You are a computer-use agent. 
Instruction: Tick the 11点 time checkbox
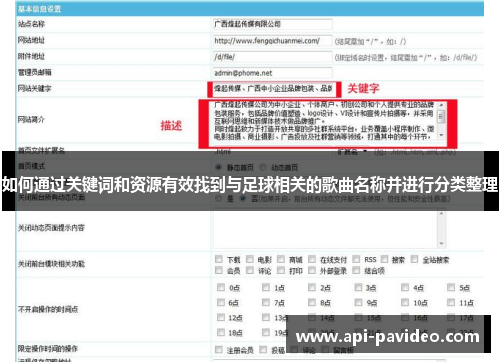pyautogui.click(x=451, y=302)
